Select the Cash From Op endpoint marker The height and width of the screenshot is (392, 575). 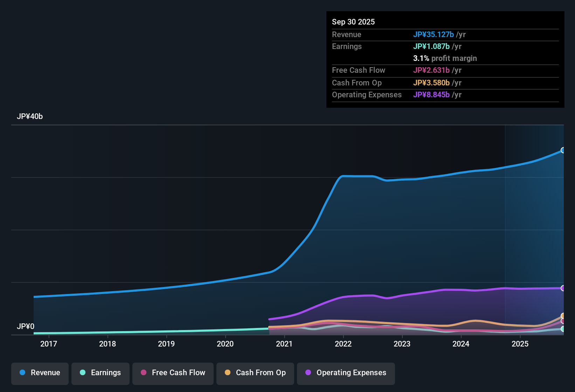[x=563, y=316]
